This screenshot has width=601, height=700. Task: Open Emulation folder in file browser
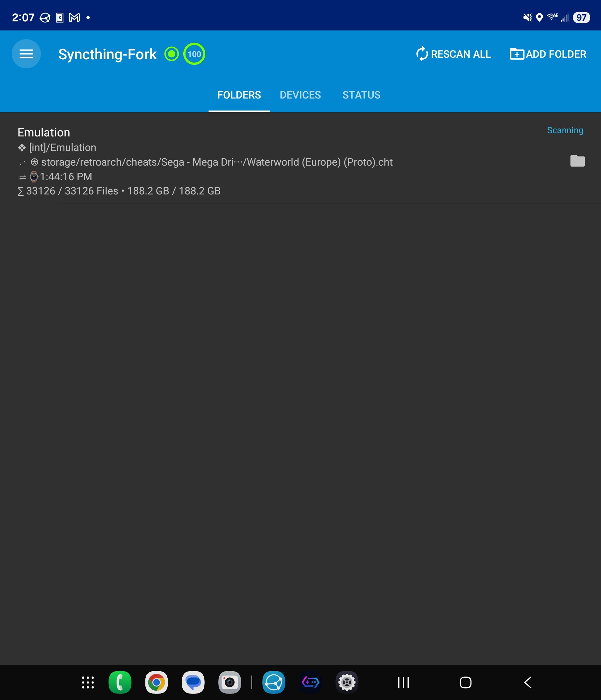[x=577, y=161]
